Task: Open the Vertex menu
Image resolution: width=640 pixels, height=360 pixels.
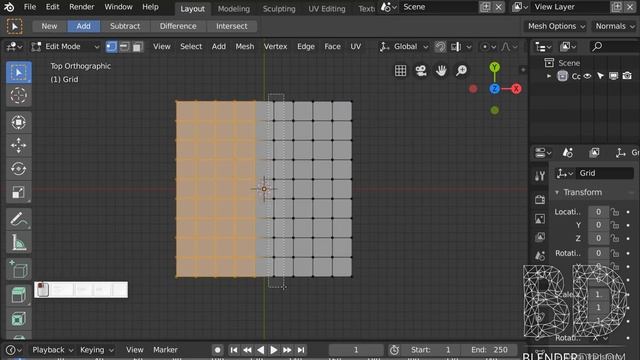Action: (276, 47)
